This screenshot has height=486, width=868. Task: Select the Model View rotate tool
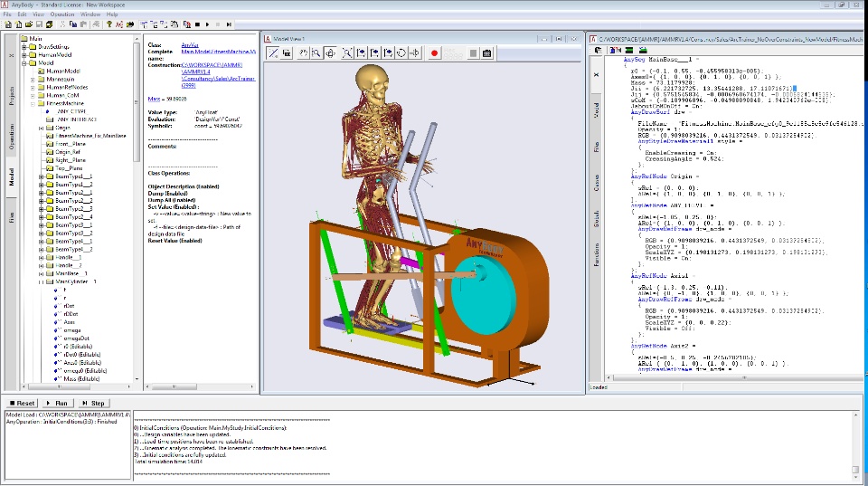(x=331, y=53)
